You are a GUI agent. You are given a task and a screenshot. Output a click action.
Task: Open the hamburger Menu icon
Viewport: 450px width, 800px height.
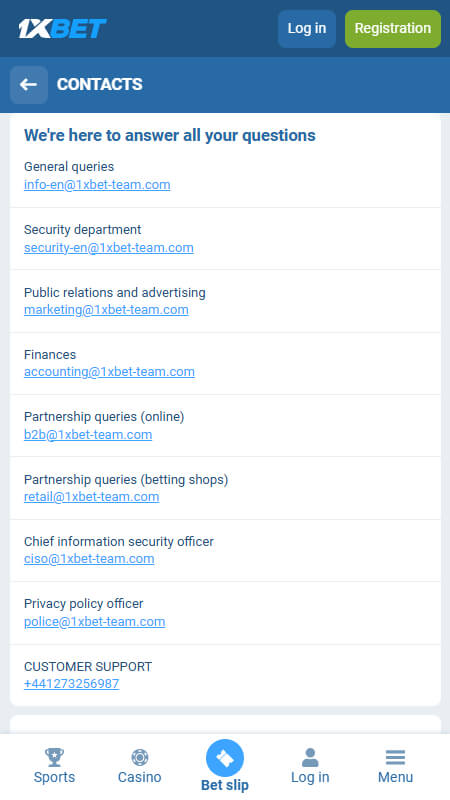point(395,757)
